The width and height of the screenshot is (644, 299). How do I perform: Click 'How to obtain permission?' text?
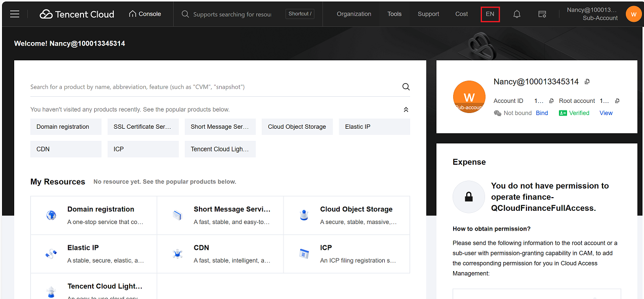click(492, 229)
